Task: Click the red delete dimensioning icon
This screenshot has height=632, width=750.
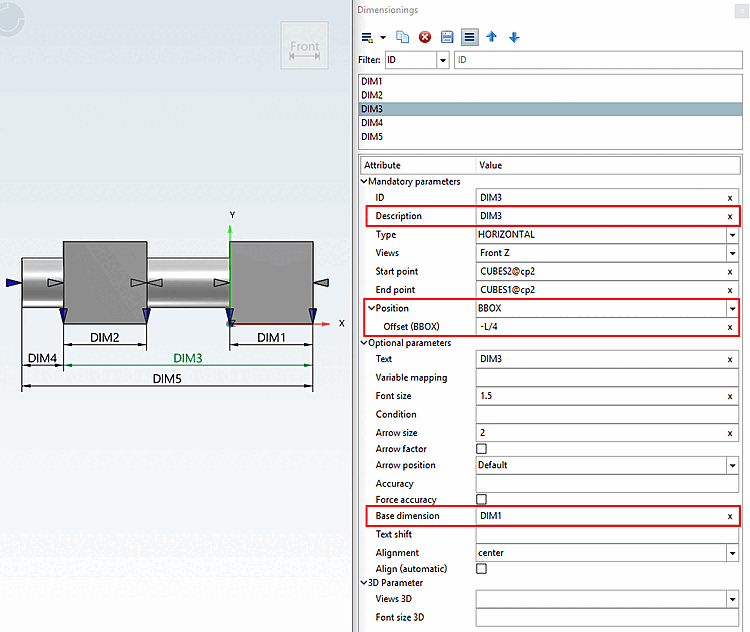Action: pos(425,37)
